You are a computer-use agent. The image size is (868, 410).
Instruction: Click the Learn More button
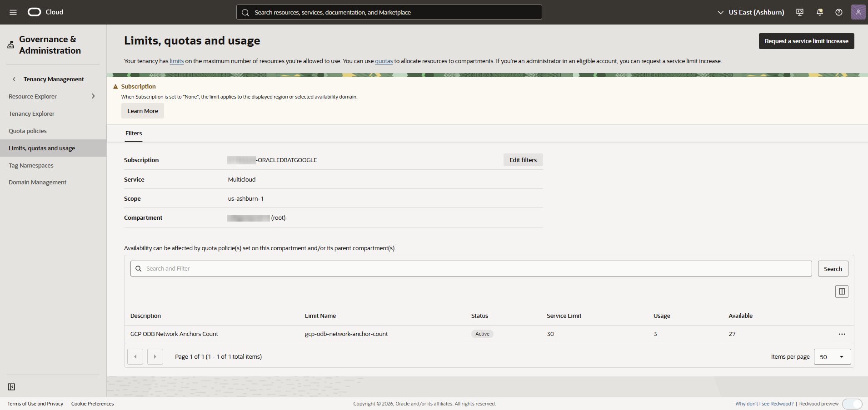(143, 111)
